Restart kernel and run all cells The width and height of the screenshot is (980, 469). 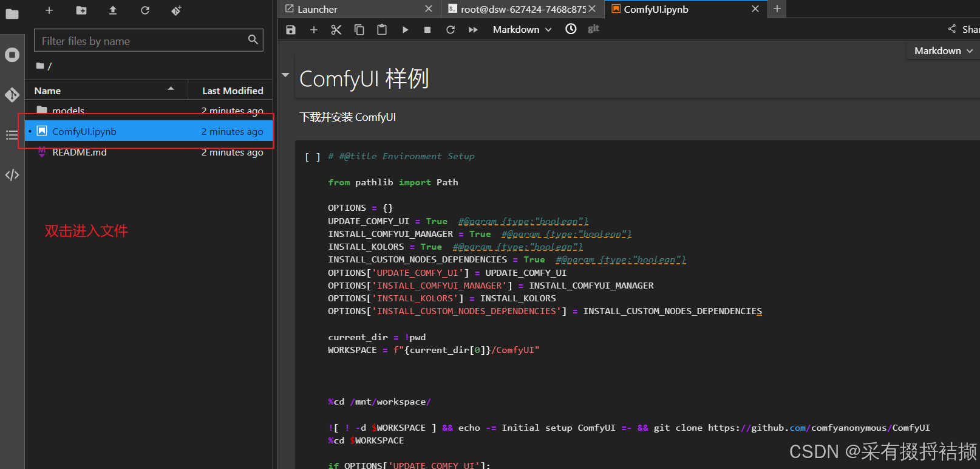(473, 30)
